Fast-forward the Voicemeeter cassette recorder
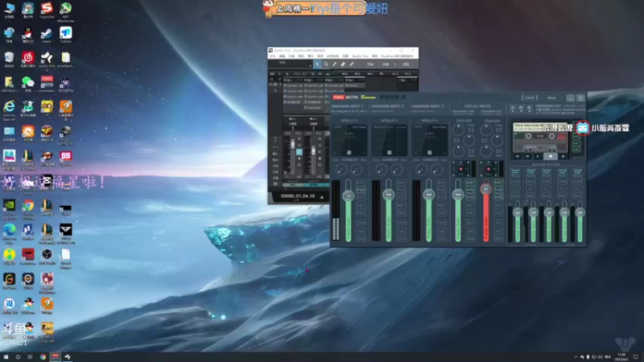This screenshot has height=362, width=644. tap(528, 156)
